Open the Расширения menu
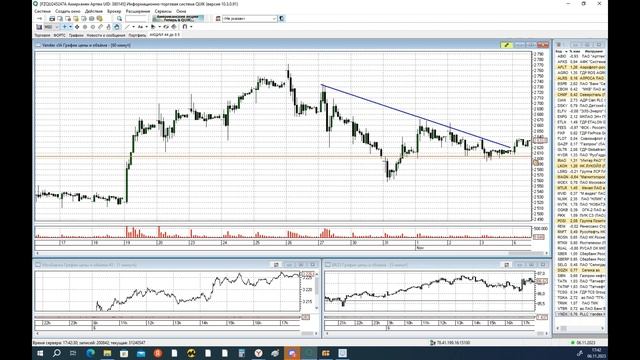The image size is (640, 360). [138, 11]
